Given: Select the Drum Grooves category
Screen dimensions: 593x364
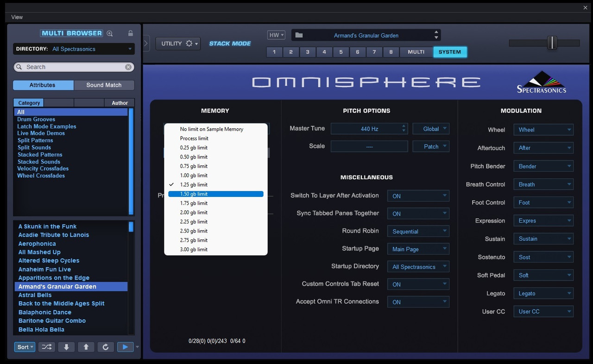Looking at the screenshot, I should [x=36, y=119].
